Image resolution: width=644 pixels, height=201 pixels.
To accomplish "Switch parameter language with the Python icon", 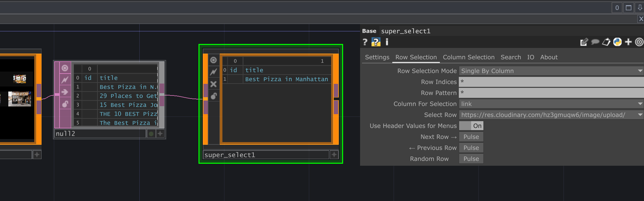I will [617, 42].
